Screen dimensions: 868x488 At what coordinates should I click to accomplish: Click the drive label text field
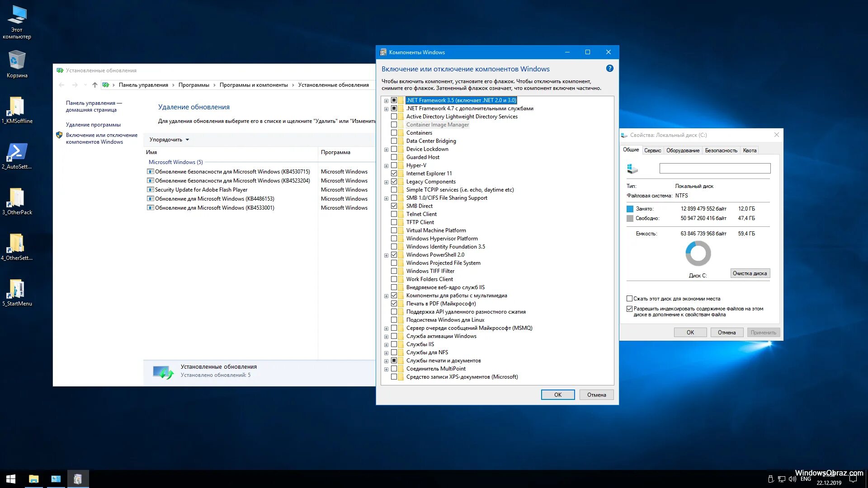click(x=714, y=169)
